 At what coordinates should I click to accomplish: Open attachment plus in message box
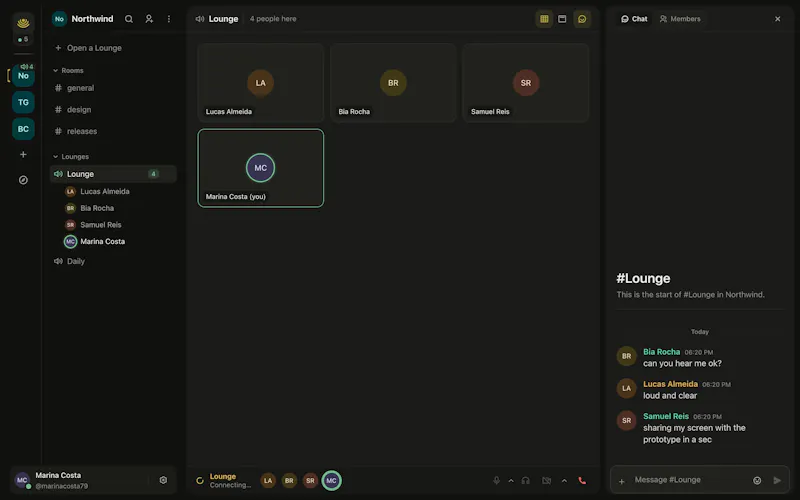click(x=621, y=481)
